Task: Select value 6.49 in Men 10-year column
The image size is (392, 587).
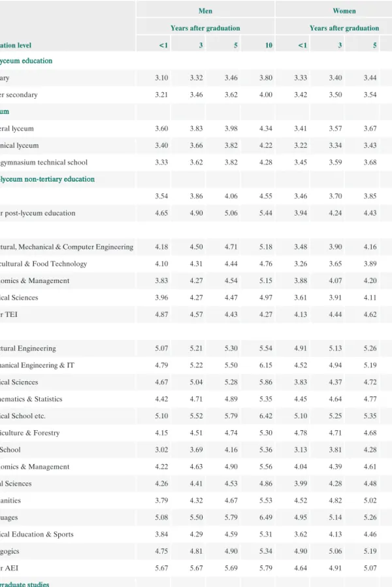Action: [265, 517]
